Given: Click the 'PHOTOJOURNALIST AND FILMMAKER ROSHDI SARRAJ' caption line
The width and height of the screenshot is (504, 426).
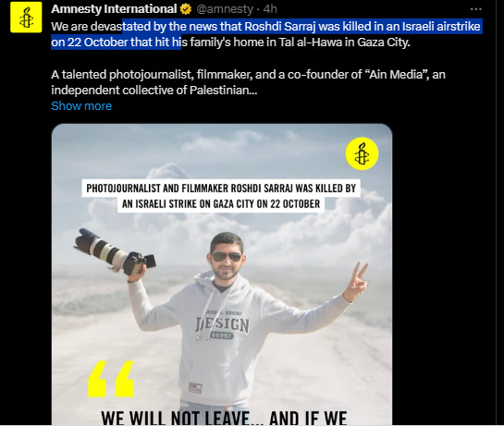Looking at the screenshot, I should [x=221, y=188].
